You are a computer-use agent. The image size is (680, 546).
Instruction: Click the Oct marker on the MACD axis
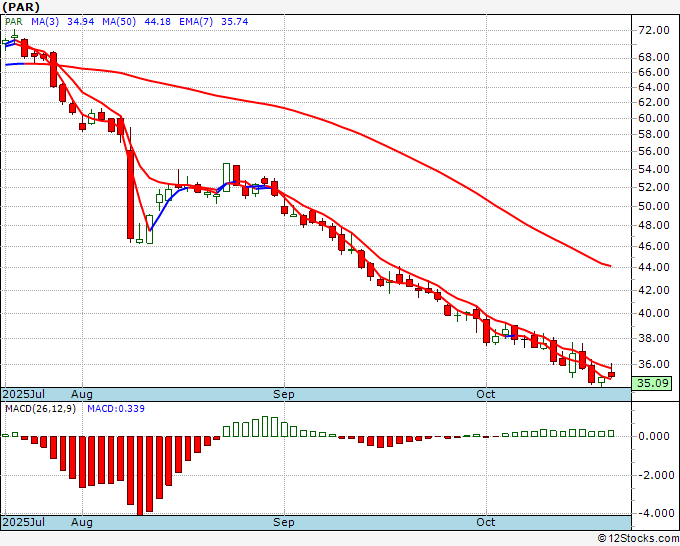486,522
